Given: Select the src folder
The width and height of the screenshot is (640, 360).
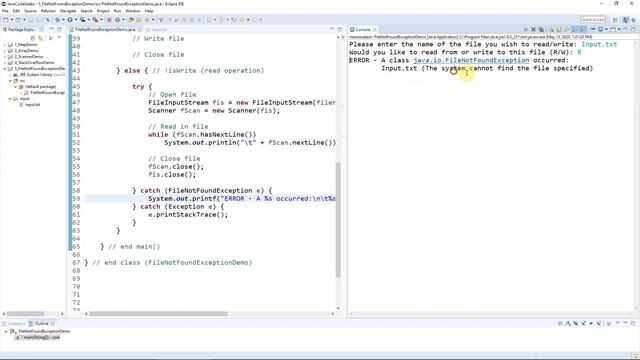Looking at the screenshot, I should tap(19, 80).
